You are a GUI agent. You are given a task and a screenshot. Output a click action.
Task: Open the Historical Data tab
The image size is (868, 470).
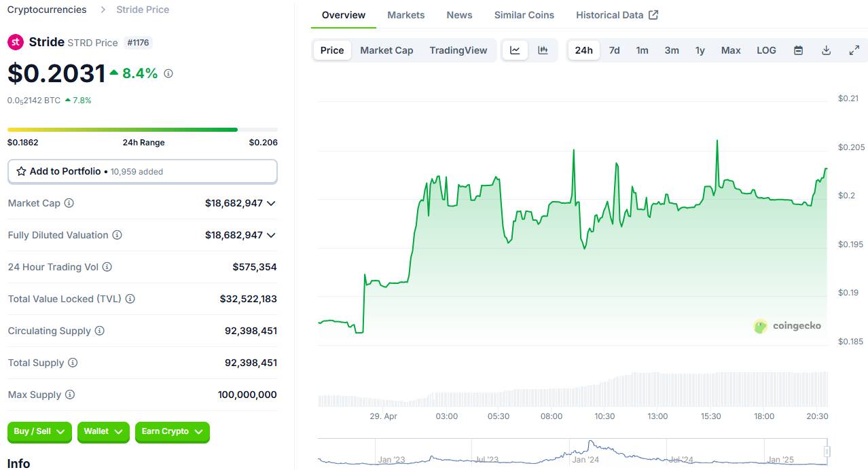[617, 15]
